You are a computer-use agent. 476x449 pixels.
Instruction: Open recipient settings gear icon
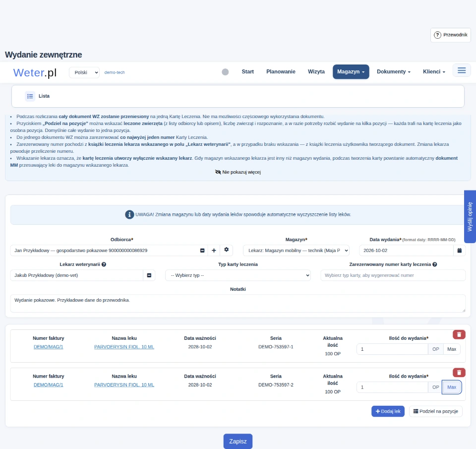click(x=227, y=250)
